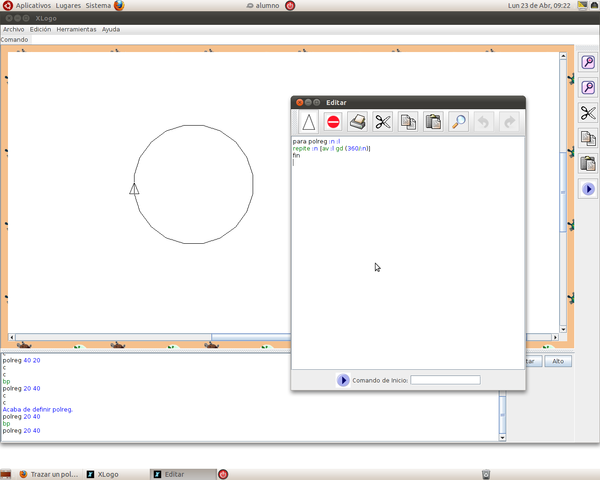Click the copy icon in Editar toolbar
Image resolution: width=600 pixels, height=480 pixels.
[408, 122]
